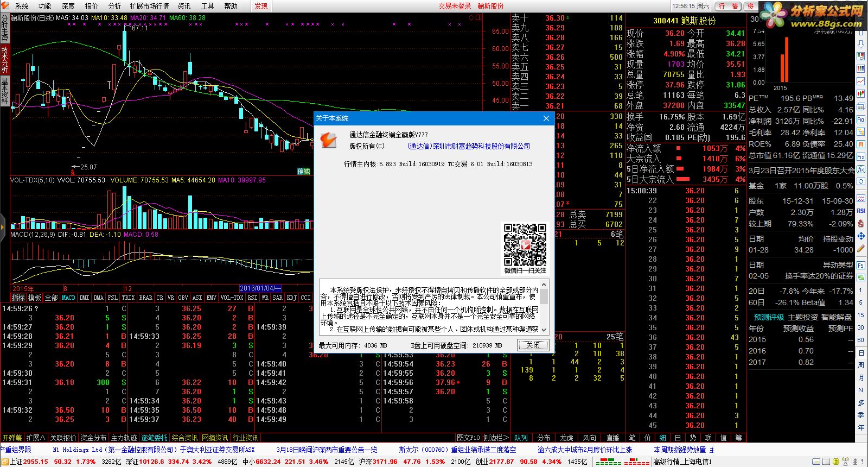Click the red-green market breadth indicator
This screenshot has width=868, height=467.
click(622, 462)
